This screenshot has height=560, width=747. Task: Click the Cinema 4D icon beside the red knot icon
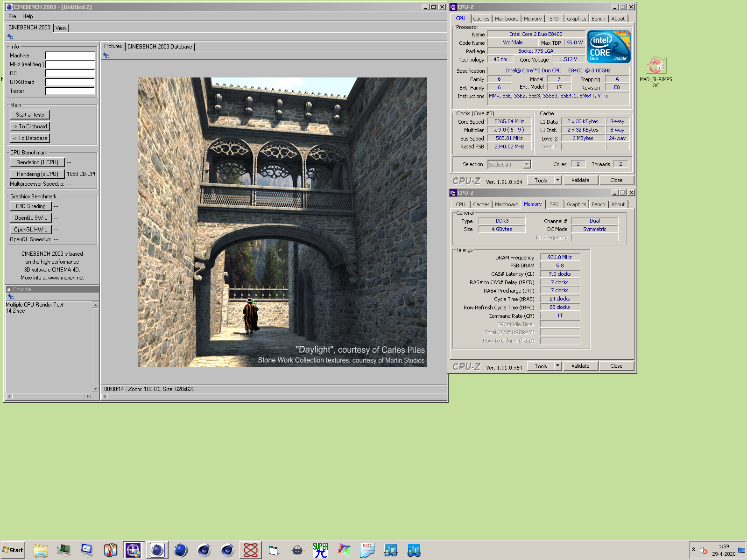(x=227, y=550)
